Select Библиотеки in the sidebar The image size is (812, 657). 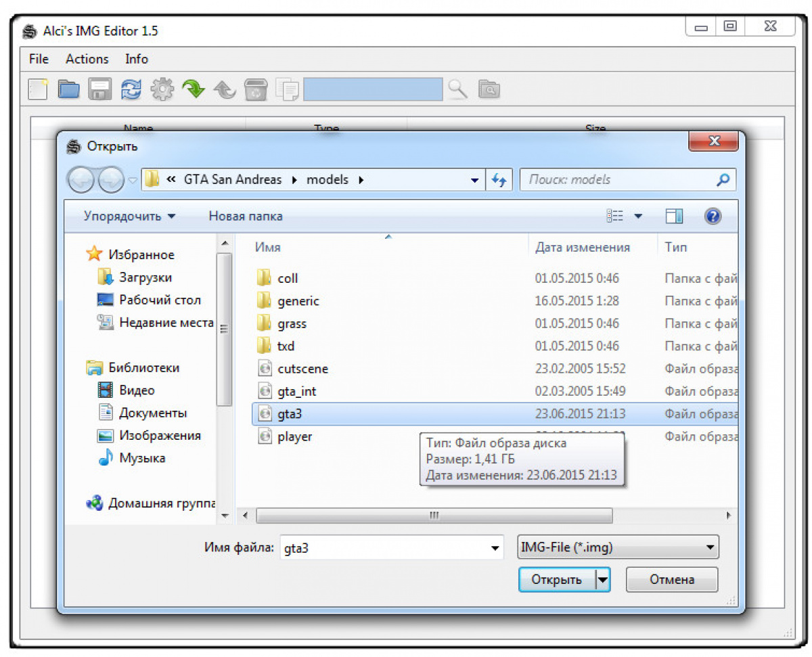click(133, 368)
